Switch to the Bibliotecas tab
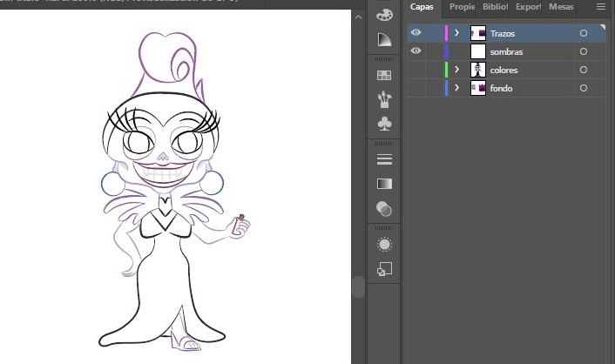Image resolution: width=615 pixels, height=364 pixels. pyautogui.click(x=495, y=7)
